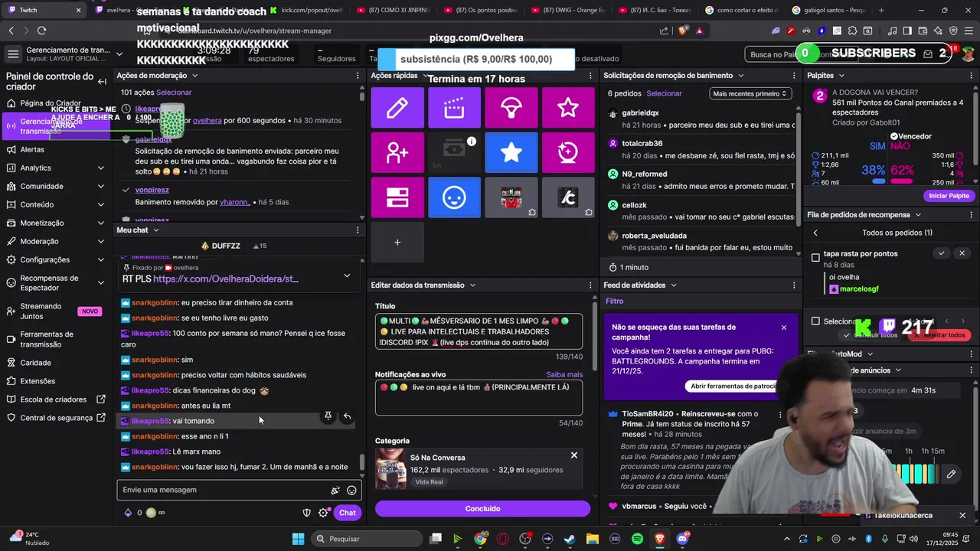Open 'Mais recentes primeiro' sort dropdown
This screenshot has width=980, height=551.
[x=750, y=93]
